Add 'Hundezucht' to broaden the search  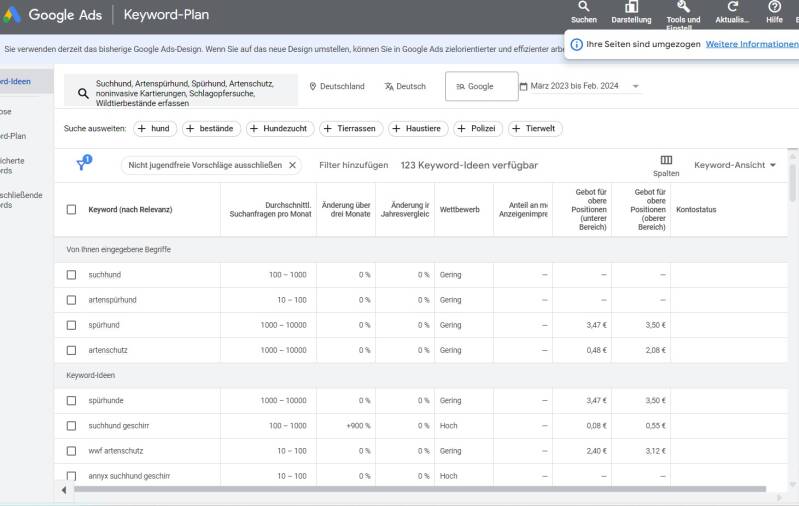point(280,128)
